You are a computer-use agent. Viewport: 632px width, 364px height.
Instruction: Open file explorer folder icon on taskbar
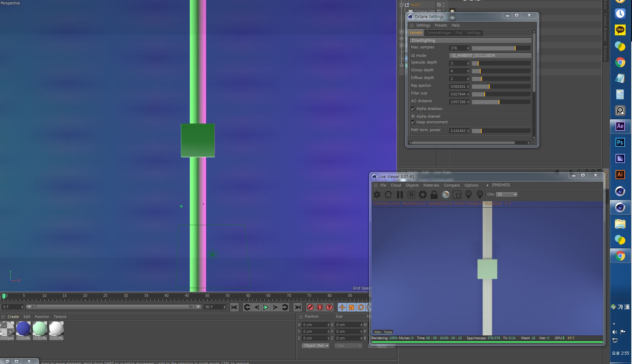tap(620, 224)
